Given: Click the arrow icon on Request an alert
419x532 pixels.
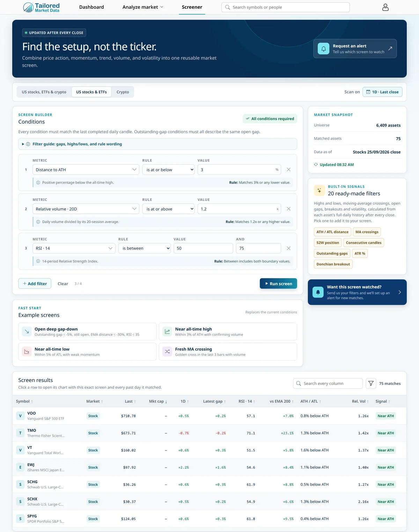Looking at the screenshot, I should [390, 48].
